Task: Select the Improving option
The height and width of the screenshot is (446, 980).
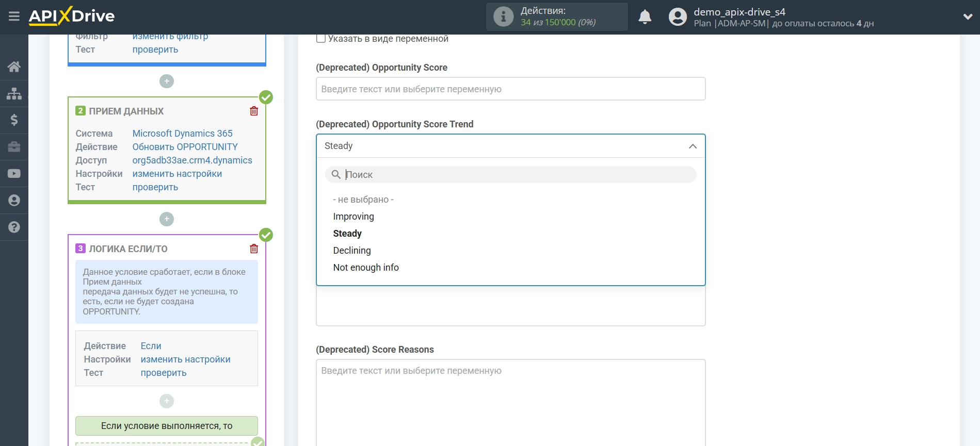Action: pyautogui.click(x=354, y=217)
